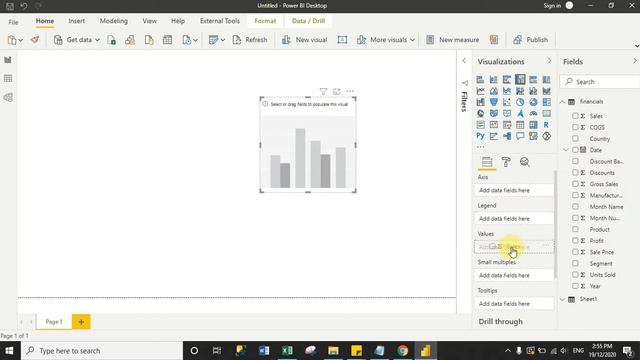Open the Analytics magnifier pane tab
The height and width of the screenshot is (360, 640).
pyautogui.click(x=524, y=162)
